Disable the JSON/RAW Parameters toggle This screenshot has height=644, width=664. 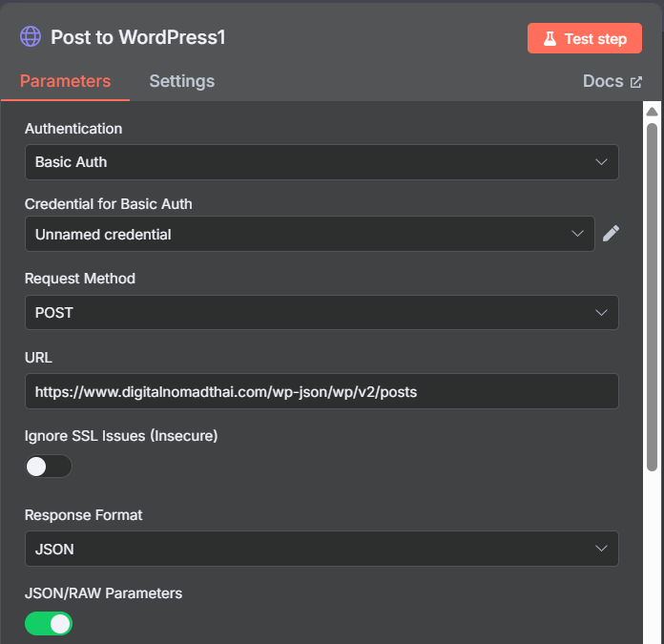coord(49,624)
